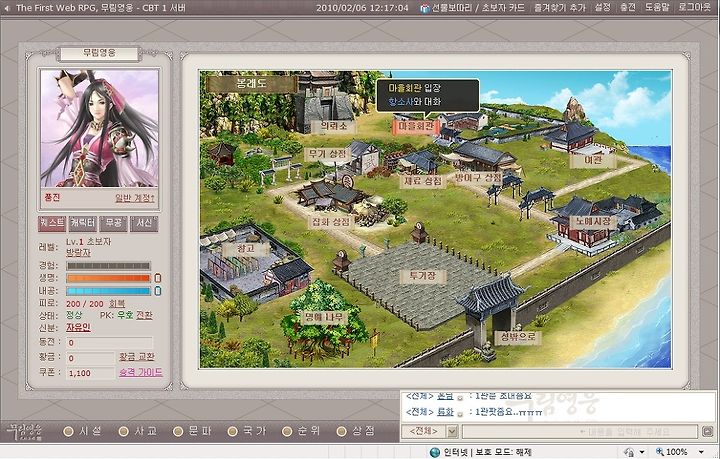The image size is (720, 459).
Task: Expand the IE zoom level dropdown arrow
Action: (x=701, y=453)
